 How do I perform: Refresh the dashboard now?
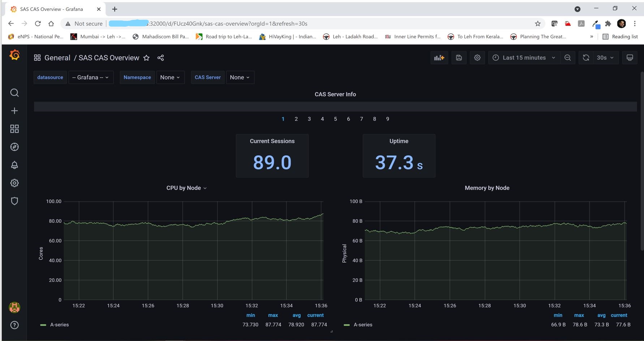click(x=586, y=58)
